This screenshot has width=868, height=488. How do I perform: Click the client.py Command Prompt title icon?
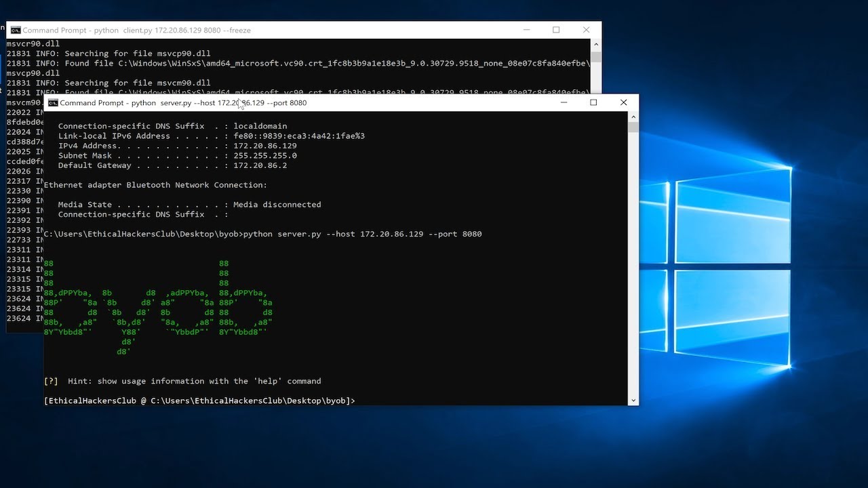(16, 30)
